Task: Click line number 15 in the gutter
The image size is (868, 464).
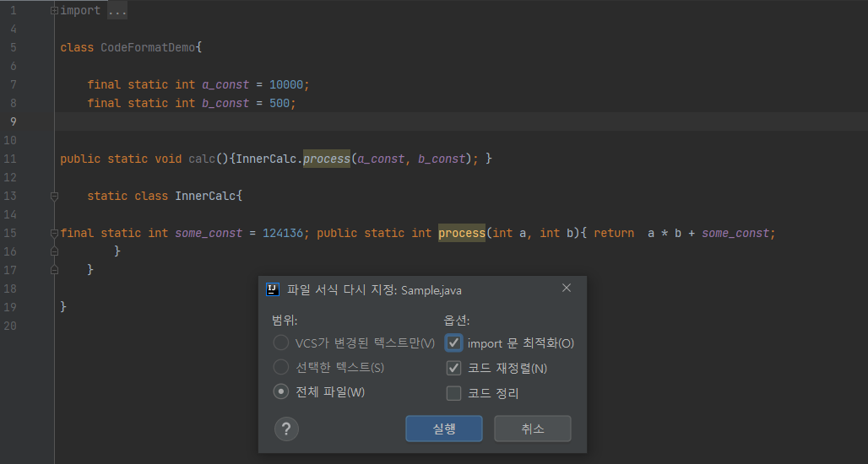Action: 10,233
